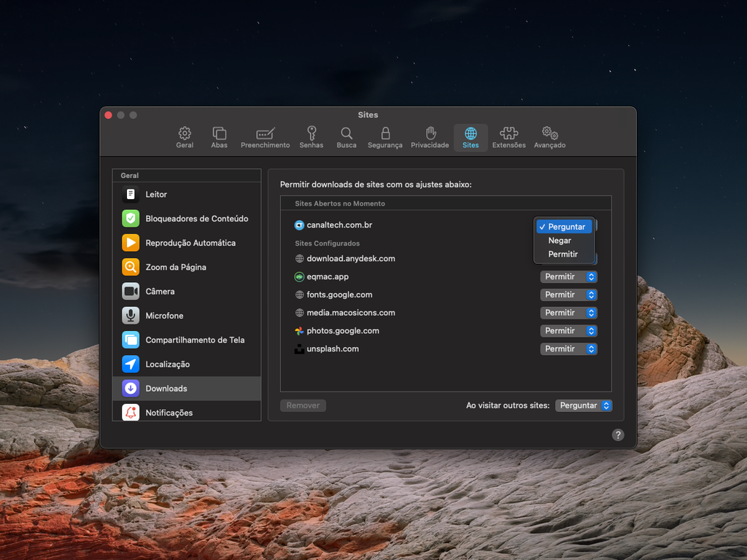Viewport: 747px width, 560px height.
Task: Switch to the Busca tab
Action: (x=347, y=138)
